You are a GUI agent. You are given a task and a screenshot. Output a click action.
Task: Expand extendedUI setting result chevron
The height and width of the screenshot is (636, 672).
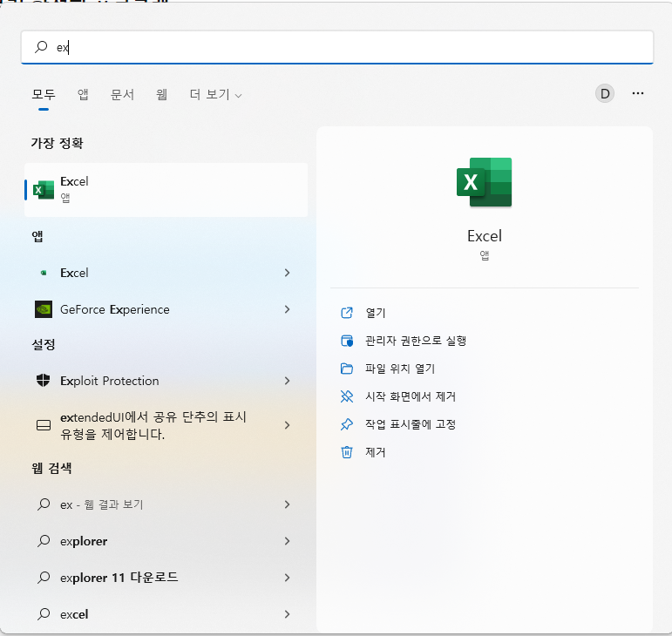coord(287,425)
